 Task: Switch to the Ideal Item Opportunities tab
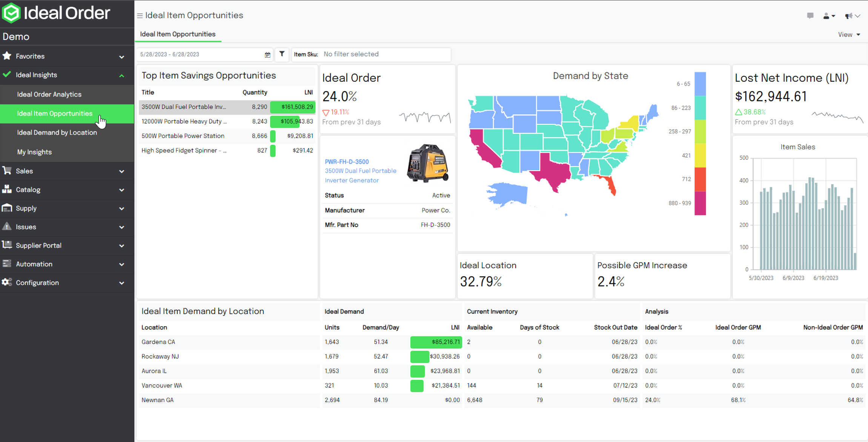(x=178, y=34)
